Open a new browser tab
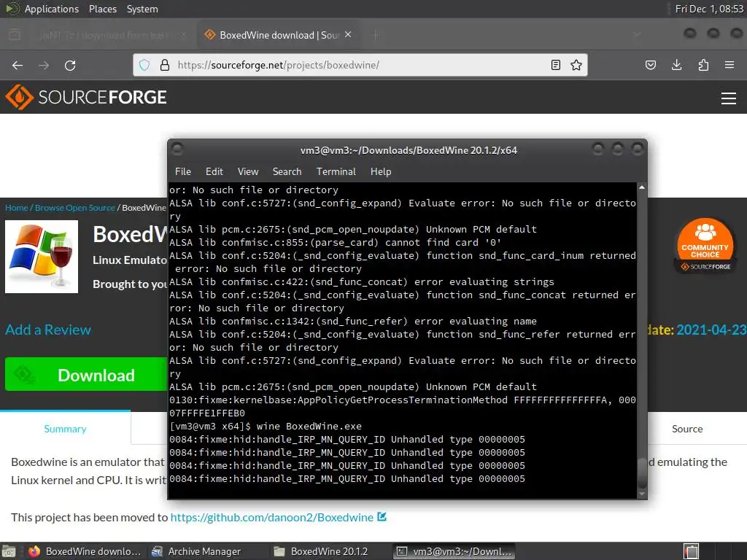The height and width of the screenshot is (560, 747). point(376,35)
